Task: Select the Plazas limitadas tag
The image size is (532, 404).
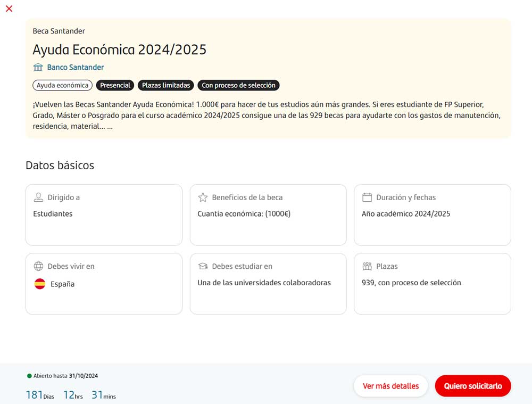Action: tap(166, 85)
